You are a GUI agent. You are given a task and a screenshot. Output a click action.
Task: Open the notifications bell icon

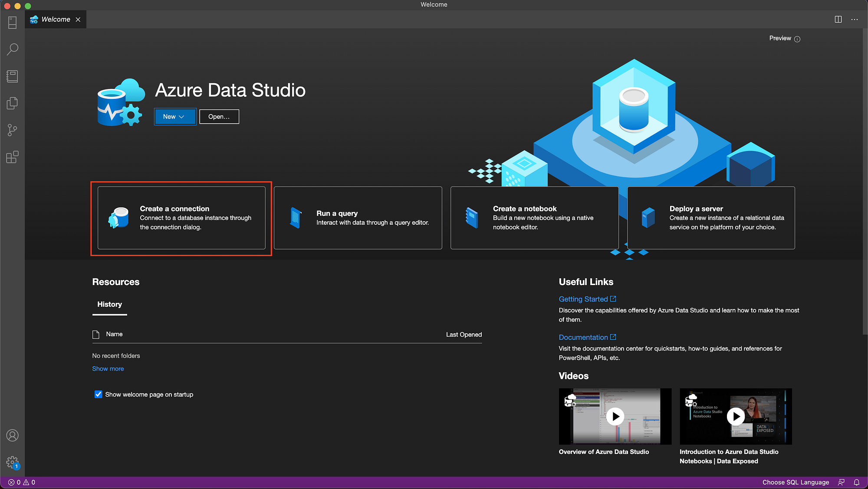click(857, 482)
